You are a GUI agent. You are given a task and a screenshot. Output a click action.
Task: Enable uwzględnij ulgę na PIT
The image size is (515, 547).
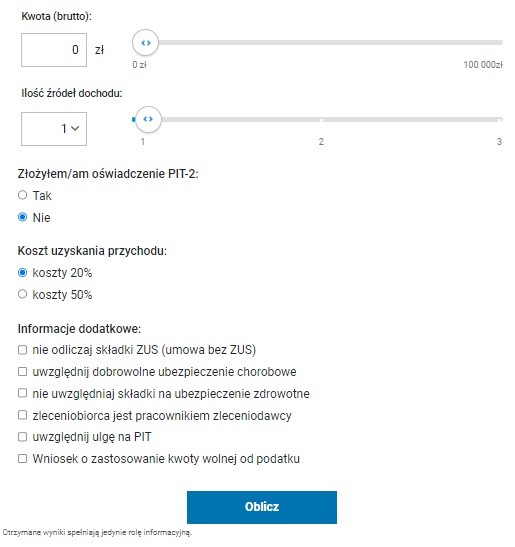(23, 437)
